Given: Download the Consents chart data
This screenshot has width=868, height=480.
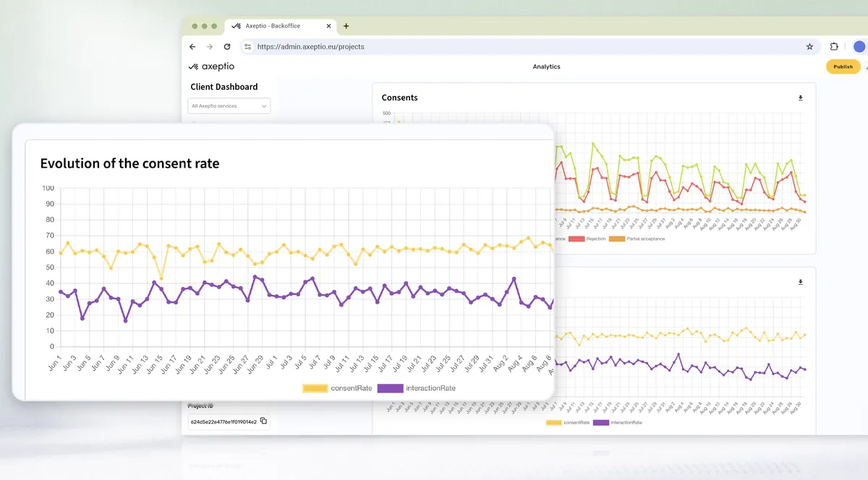Looking at the screenshot, I should pos(801,98).
